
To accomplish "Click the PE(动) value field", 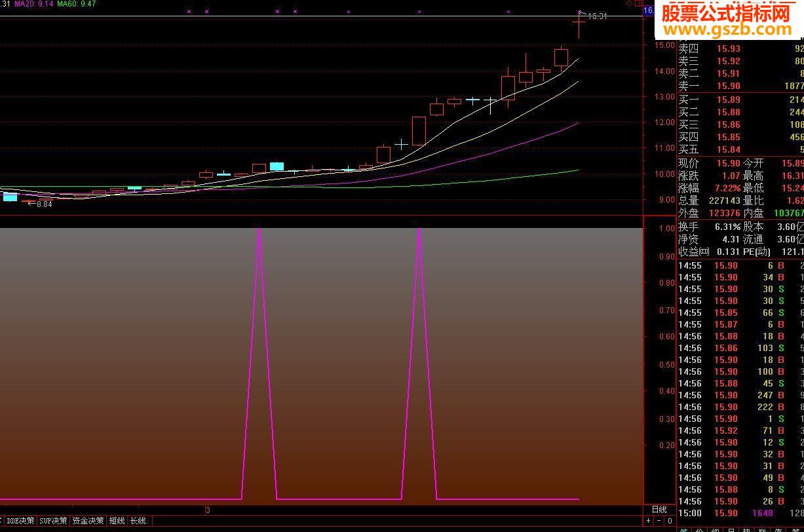I will pyautogui.click(x=792, y=252).
